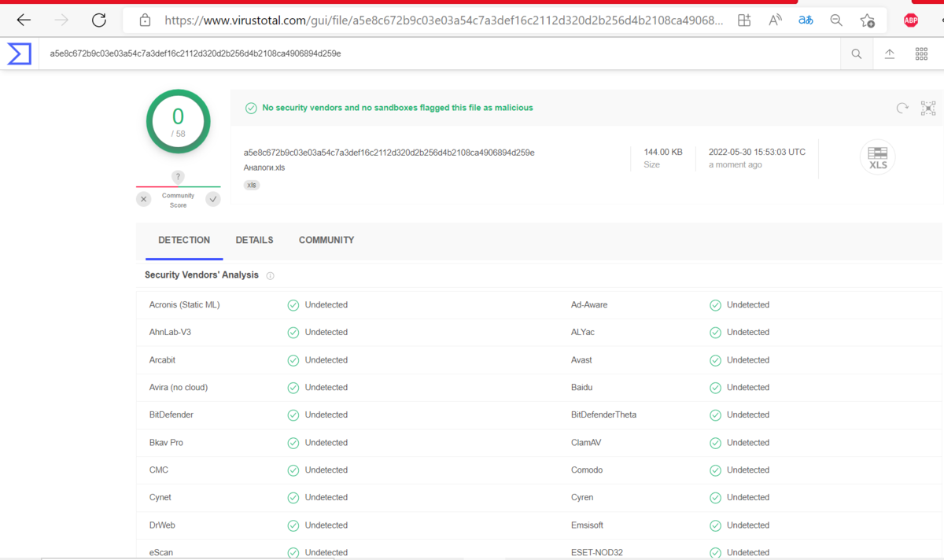Click the site lock icon in address bar
The image size is (944, 560).
[145, 20]
